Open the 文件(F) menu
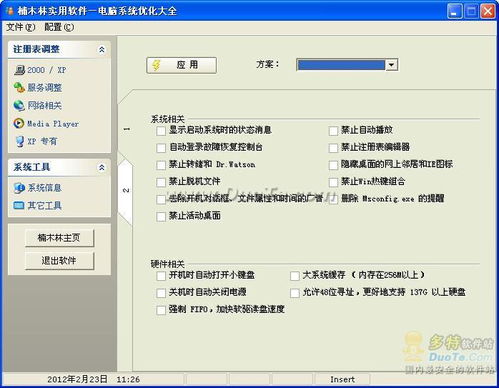This screenshot has height=388, width=499. point(20,27)
